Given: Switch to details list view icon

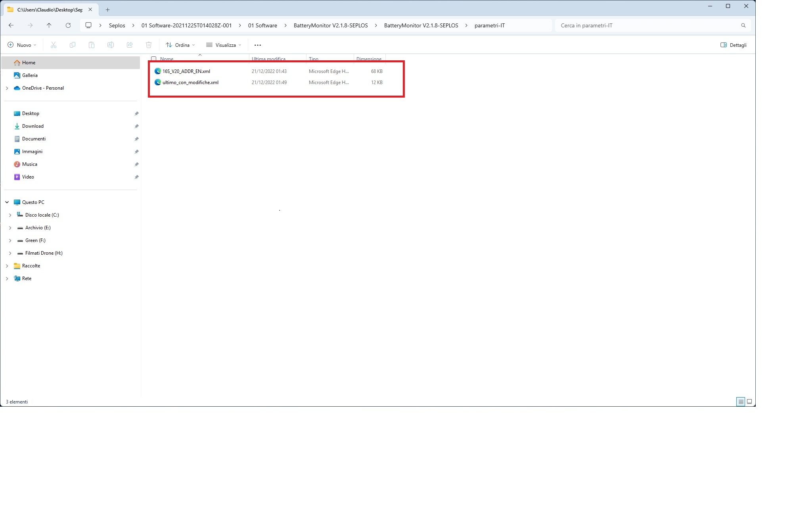Looking at the screenshot, I should pyautogui.click(x=741, y=401).
